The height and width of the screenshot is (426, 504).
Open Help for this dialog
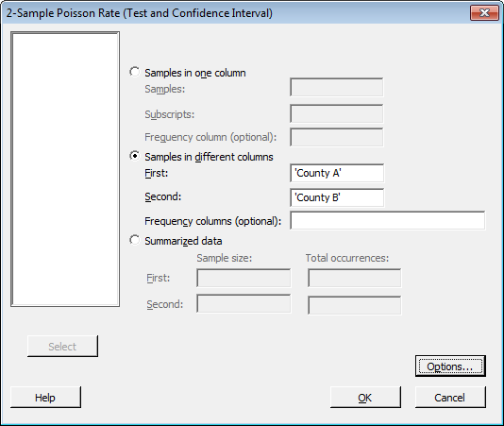coord(45,398)
